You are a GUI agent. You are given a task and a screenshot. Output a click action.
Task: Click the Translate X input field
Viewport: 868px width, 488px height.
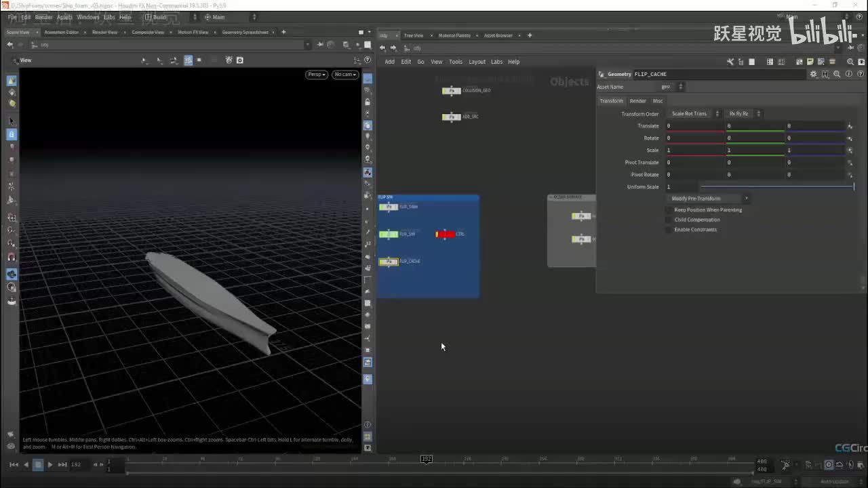pyautogui.click(x=694, y=126)
